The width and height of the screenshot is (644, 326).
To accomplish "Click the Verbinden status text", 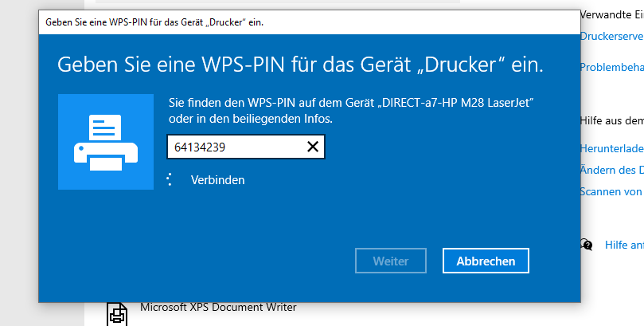I will tap(217, 180).
